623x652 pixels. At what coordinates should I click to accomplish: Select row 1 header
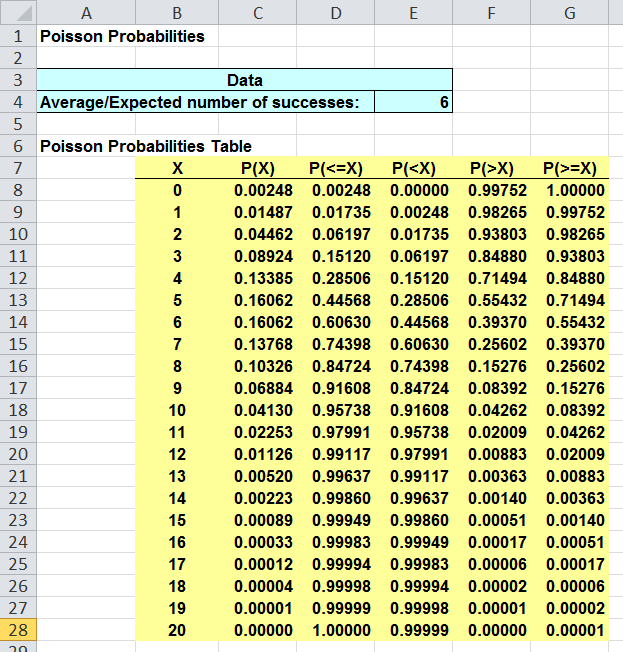(x=18, y=36)
